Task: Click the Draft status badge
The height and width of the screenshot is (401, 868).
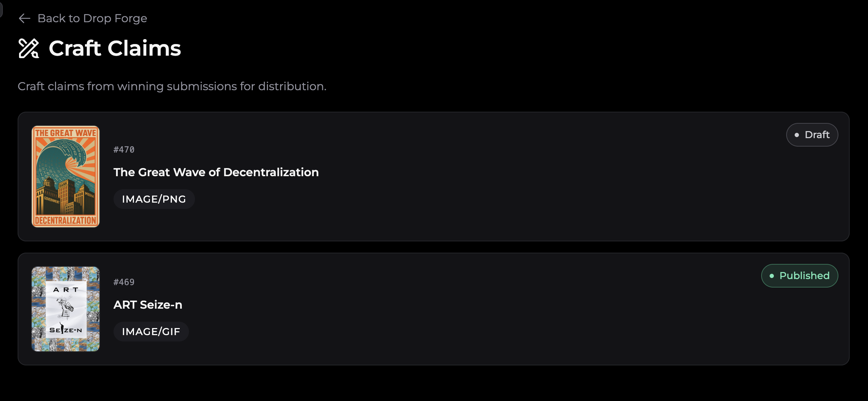Action: (x=812, y=135)
